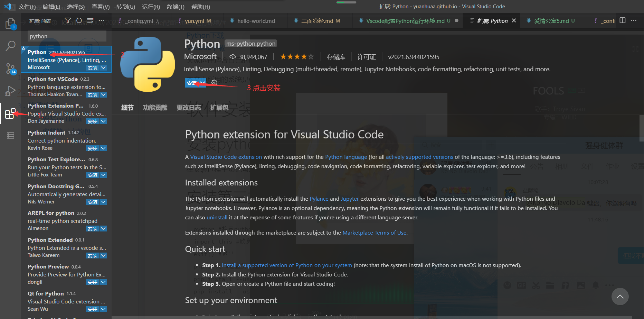Open the Marketplace Terms of Use link

[375, 233]
